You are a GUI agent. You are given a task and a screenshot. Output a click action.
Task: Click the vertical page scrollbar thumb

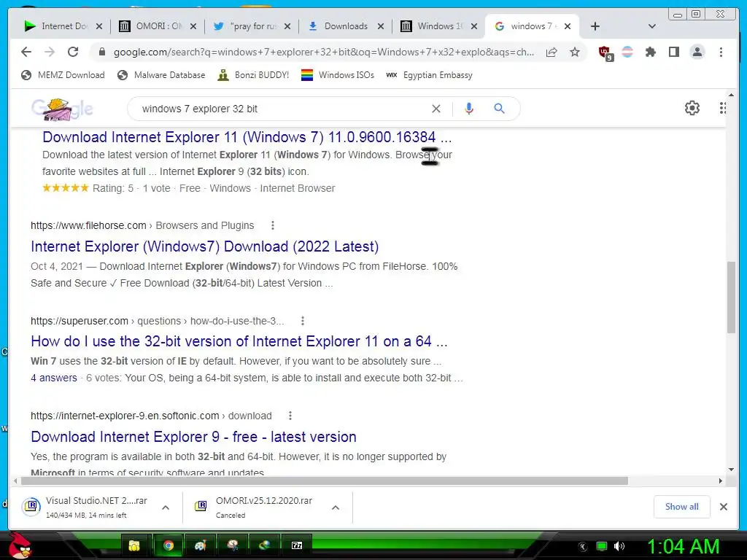(731, 297)
